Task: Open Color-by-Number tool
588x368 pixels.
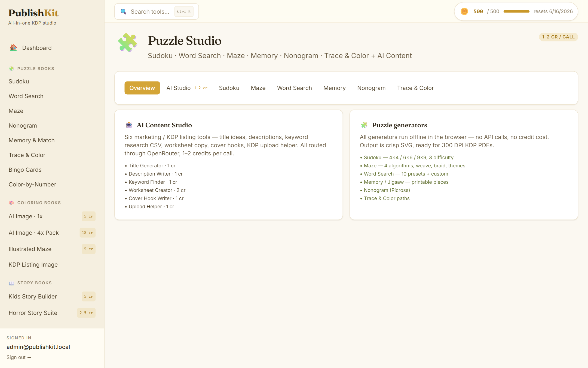Action: click(52, 184)
